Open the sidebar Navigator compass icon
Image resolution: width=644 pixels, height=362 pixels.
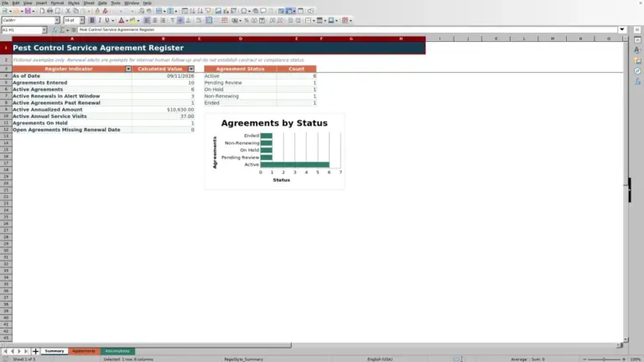[637, 71]
